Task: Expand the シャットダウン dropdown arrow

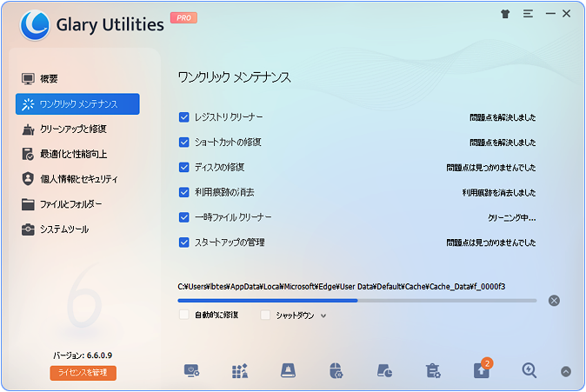Action: (x=323, y=316)
